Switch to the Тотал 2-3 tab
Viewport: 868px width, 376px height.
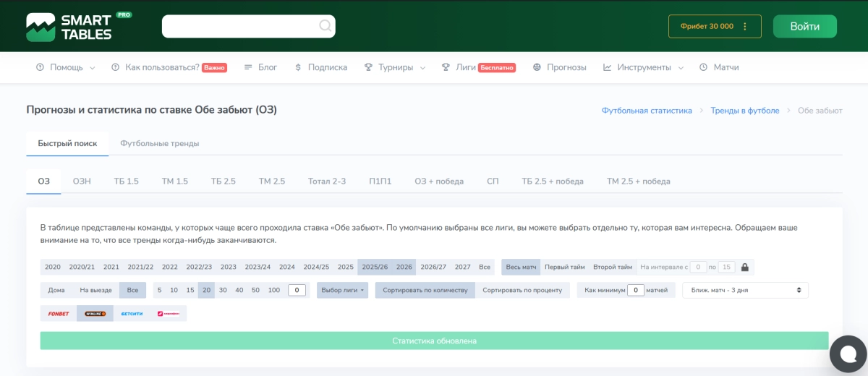click(327, 181)
